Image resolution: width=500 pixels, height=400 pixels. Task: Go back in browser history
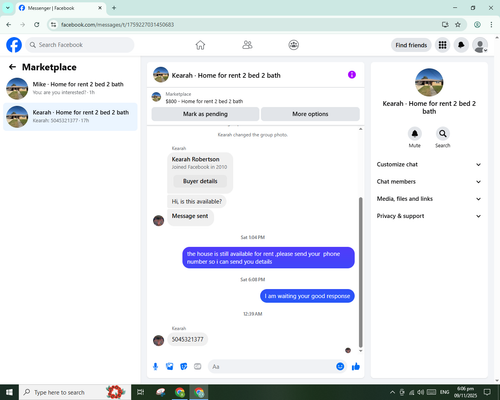[9, 25]
